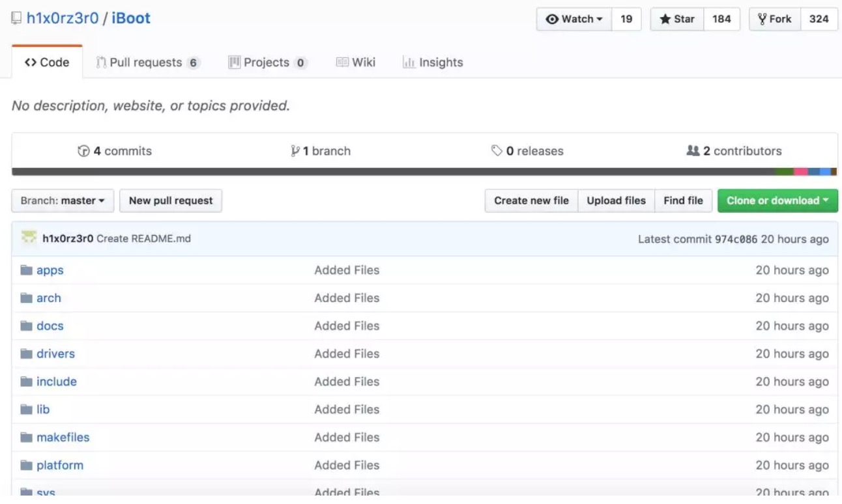Open the apps folder
The width and height of the screenshot is (842, 504).
50,270
